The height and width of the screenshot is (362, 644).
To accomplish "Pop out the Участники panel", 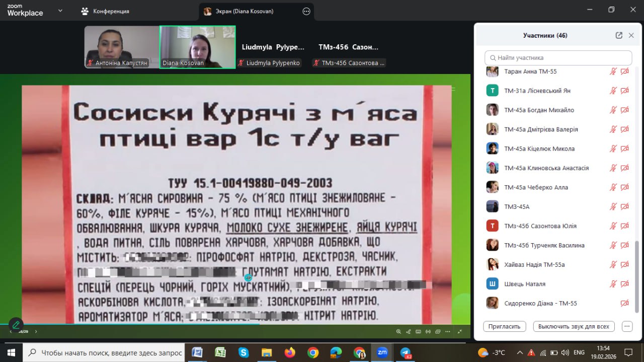I will [619, 35].
